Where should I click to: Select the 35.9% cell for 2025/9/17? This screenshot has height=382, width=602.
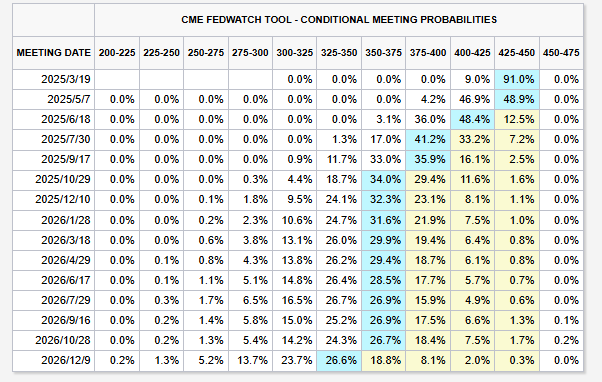pyautogui.click(x=428, y=159)
